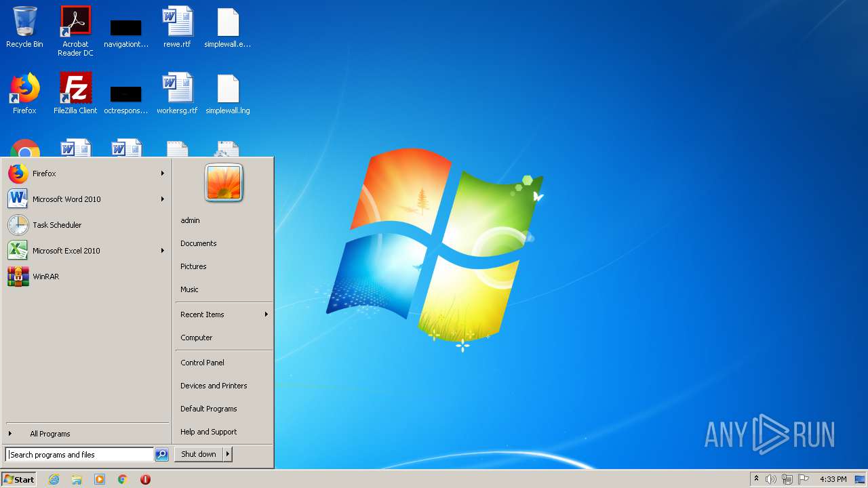Expand the Recent Items submenu arrow
The width and height of the screenshot is (868, 488).
[267, 314]
